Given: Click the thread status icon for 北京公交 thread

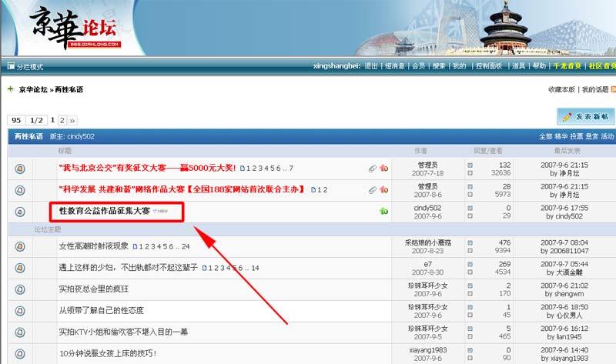Looking at the screenshot, I should click(20, 168).
